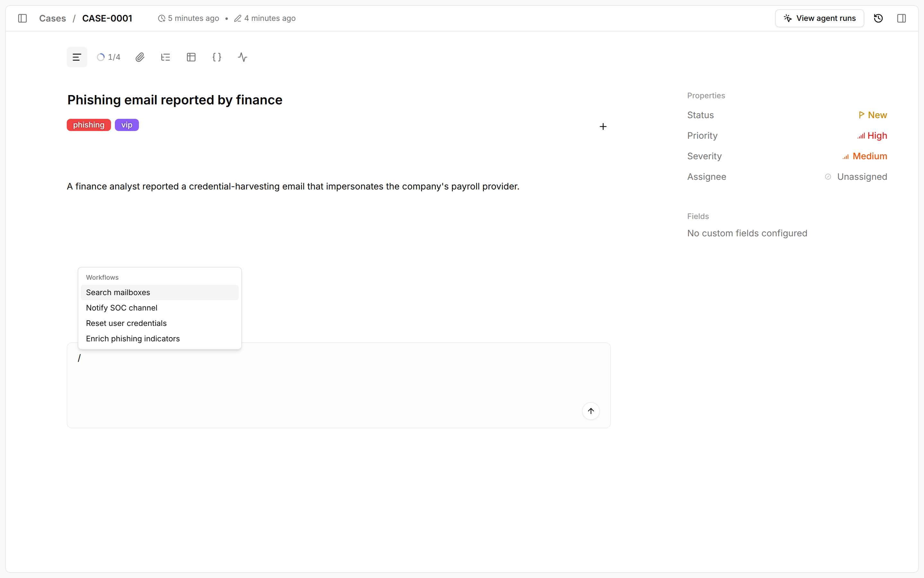Click the red phishing tag
Image resolution: width=924 pixels, height=578 pixels.
pos(89,125)
